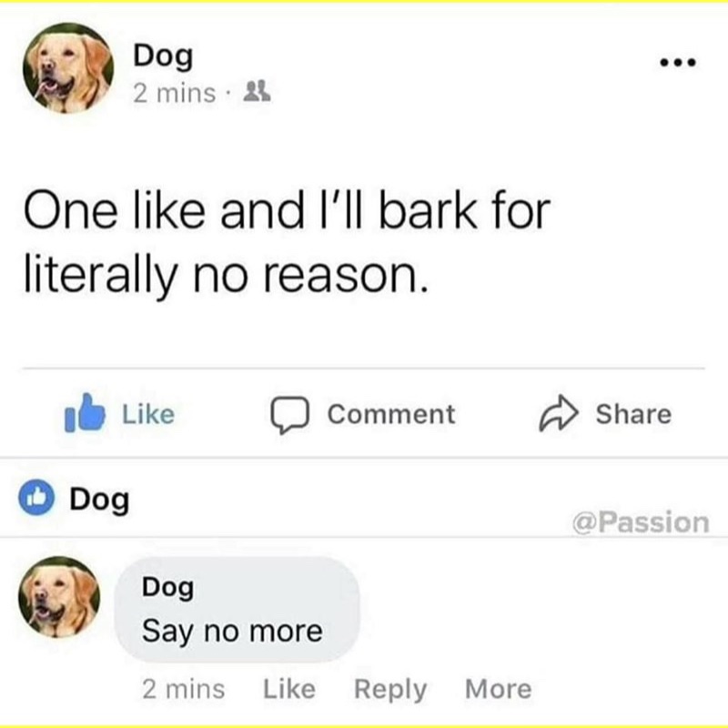View Dog in the reactions list
Image resolution: width=728 pixels, height=728 pixels.
(x=99, y=500)
